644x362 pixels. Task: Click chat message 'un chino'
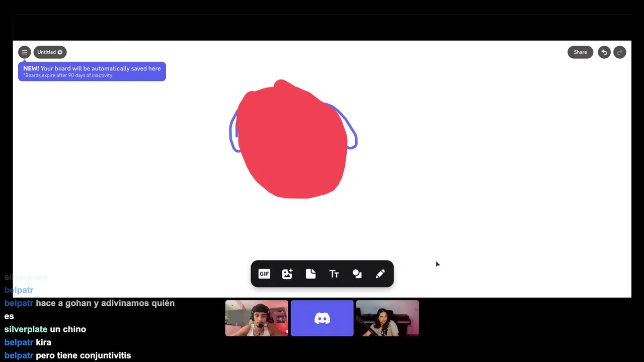pos(68,329)
